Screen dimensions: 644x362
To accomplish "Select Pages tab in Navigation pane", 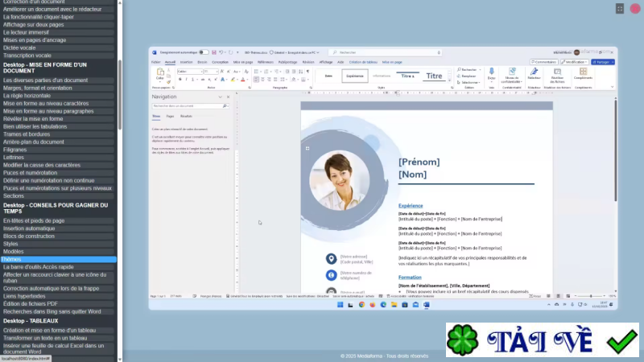I will [x=170, y=116].
